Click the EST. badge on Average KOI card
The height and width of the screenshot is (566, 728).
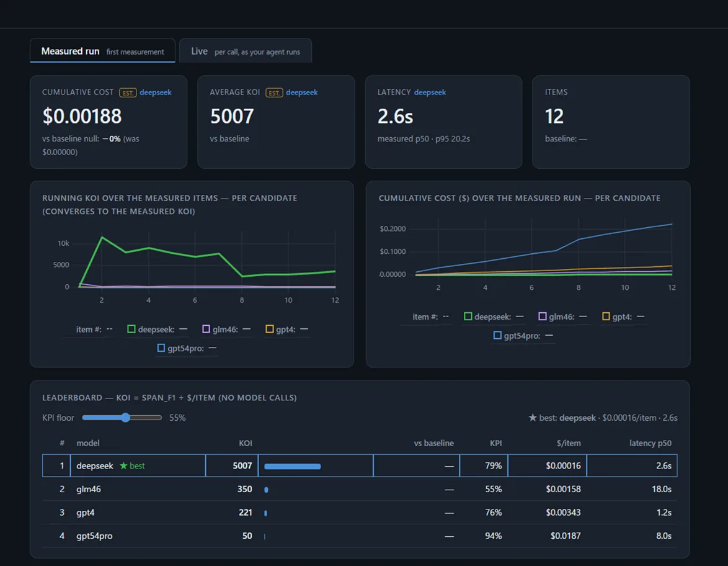click(x=274, y=93)
